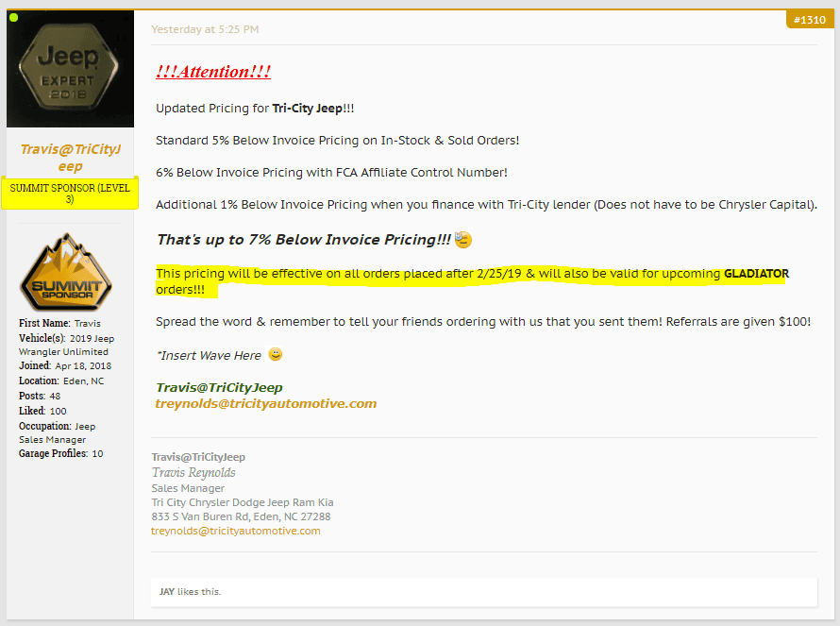840x626 pixels.
Task: Click the 833 S Van Buren Rd address line
Action: [x=241, y=516]
